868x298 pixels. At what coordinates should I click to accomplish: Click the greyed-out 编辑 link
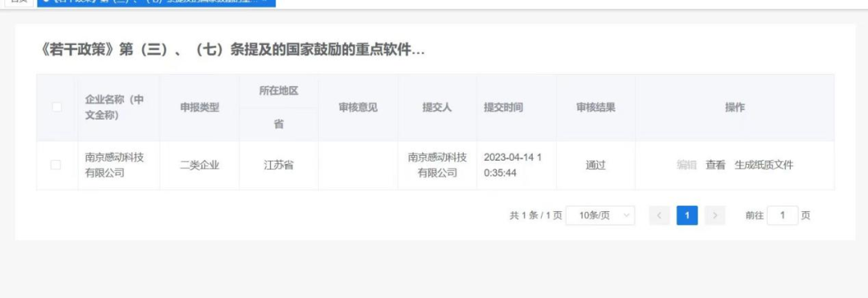(x=686, y=165)
